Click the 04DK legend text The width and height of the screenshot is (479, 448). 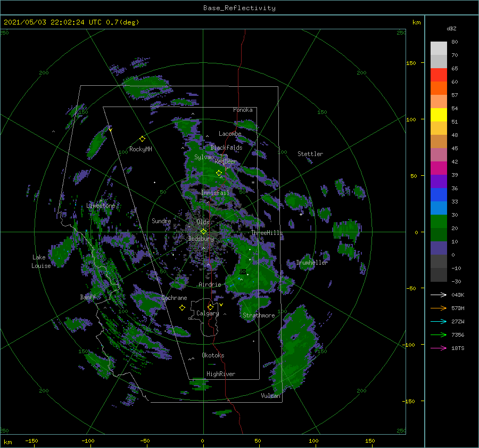click(458, 295)
